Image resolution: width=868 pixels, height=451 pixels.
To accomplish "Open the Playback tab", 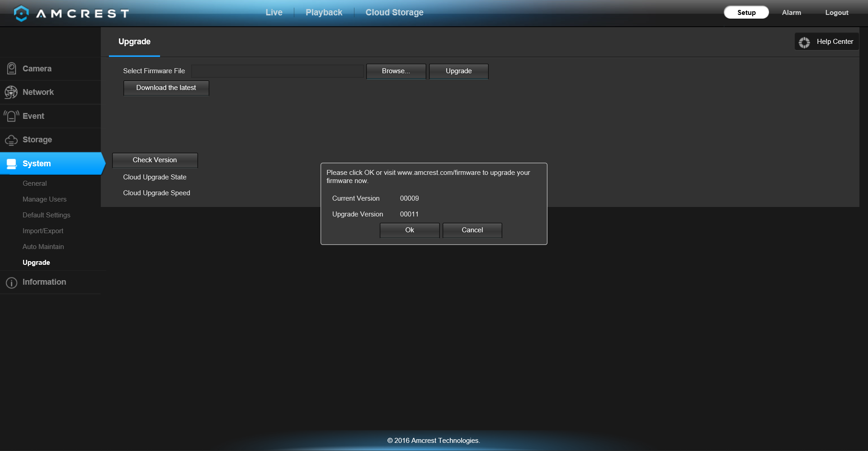I will pyautogui.click(x=324, y=13).
